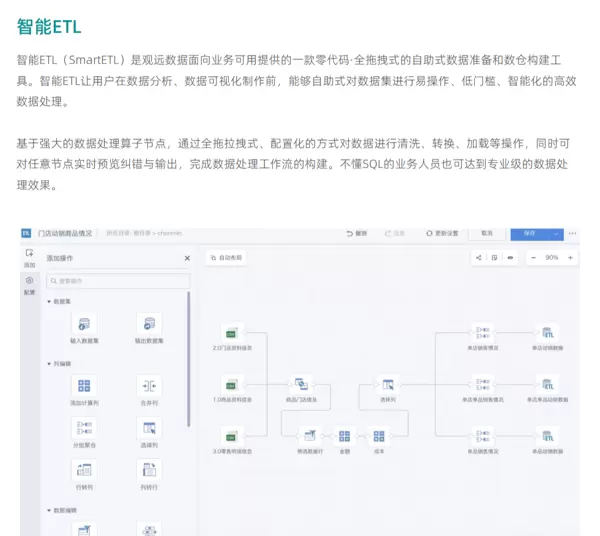Viewport: 600px width, 536px height.
Task: Open the 添加 sidebar panel
Action: click(x=29, y=257)
